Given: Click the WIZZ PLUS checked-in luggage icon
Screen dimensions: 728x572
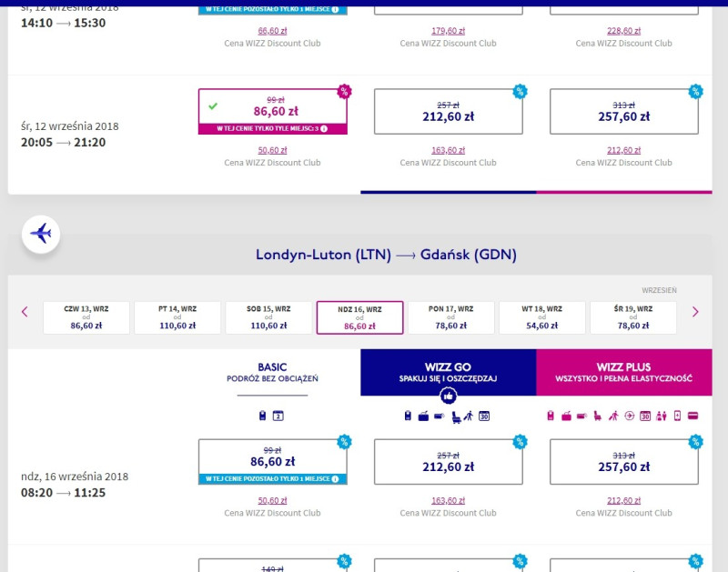Looking at the screenshot, I should click(581, 416).
